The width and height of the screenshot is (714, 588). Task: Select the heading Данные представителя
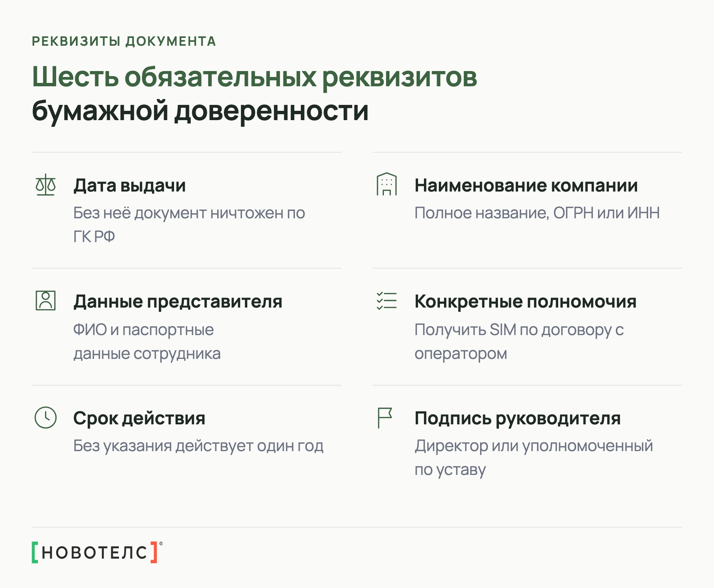178,302
